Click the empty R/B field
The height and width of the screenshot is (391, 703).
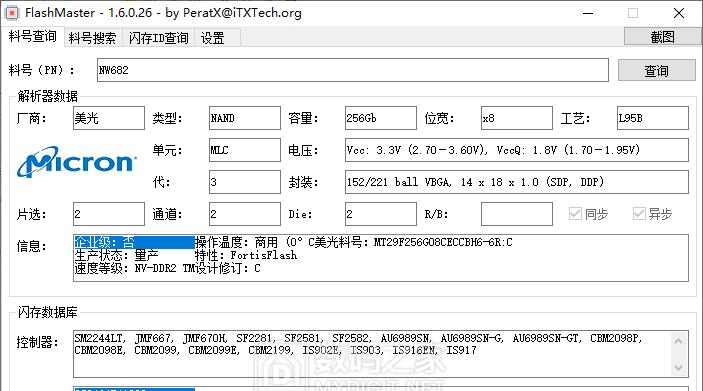point(516,214)
